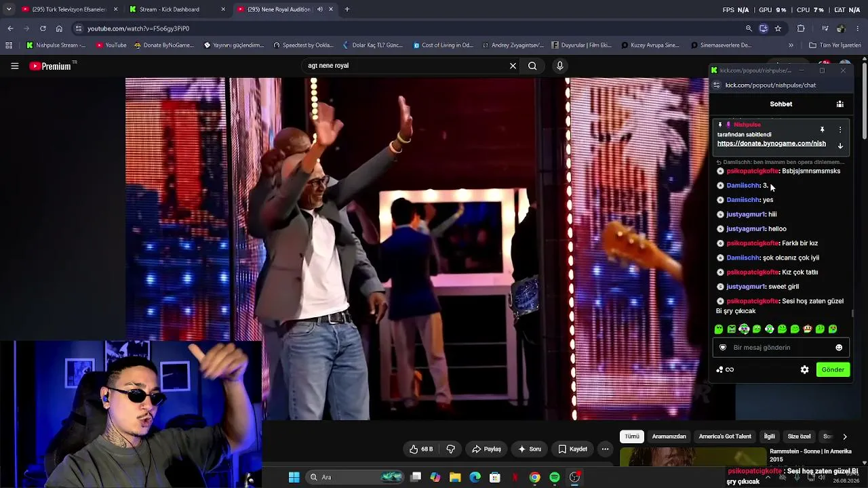Open the emoji picker in chat input
Screen dimensions: 868x488
tap(839, 348)
